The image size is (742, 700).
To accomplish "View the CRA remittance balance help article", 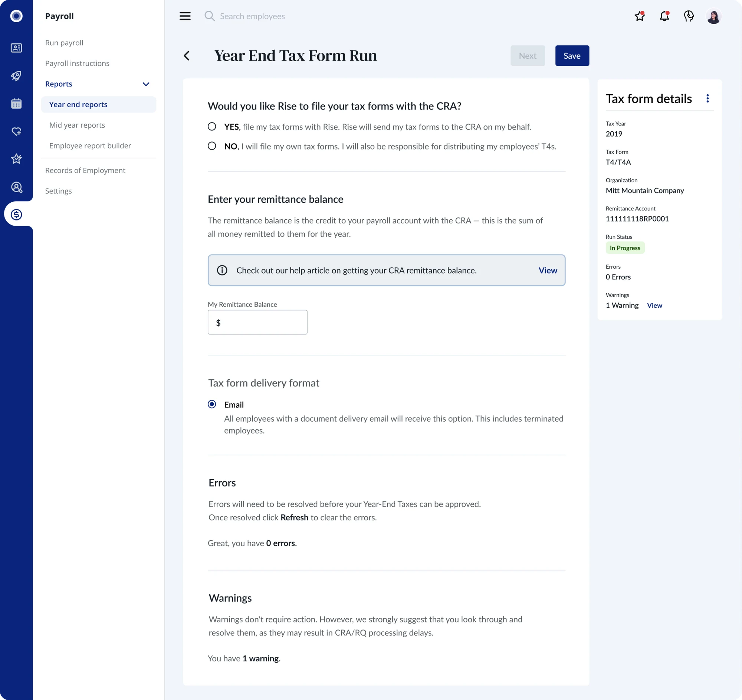I will click(548, 270).
